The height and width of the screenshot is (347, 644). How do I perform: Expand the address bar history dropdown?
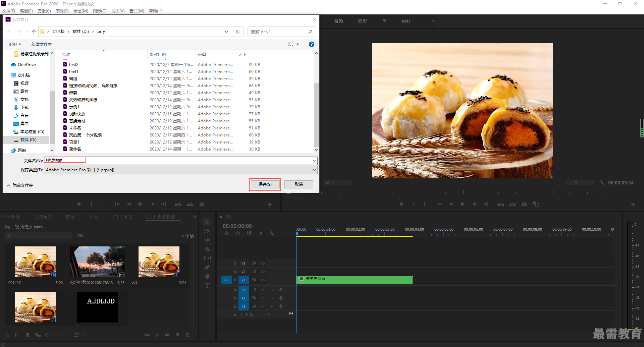click(x=226, y=32)
